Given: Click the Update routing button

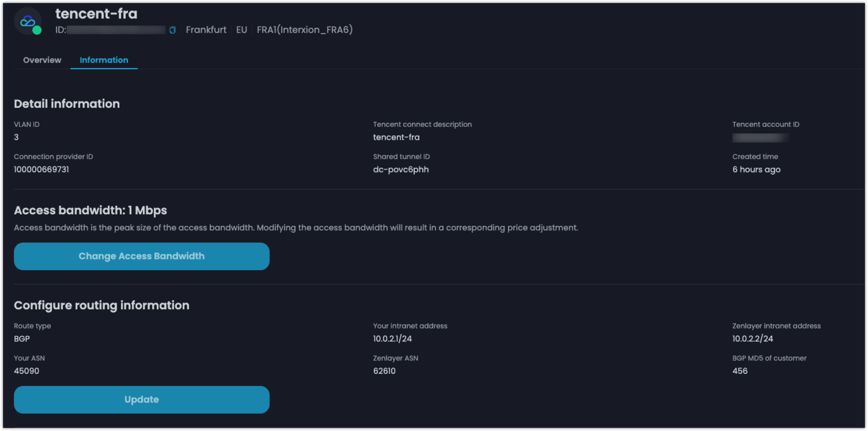Looking at the screenshot, I should 142,400.
